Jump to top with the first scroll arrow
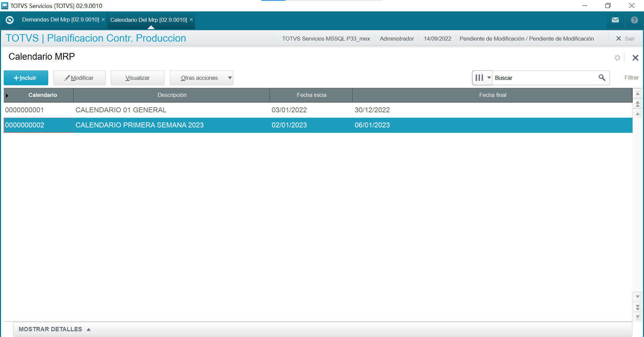 tap(638, 94)
